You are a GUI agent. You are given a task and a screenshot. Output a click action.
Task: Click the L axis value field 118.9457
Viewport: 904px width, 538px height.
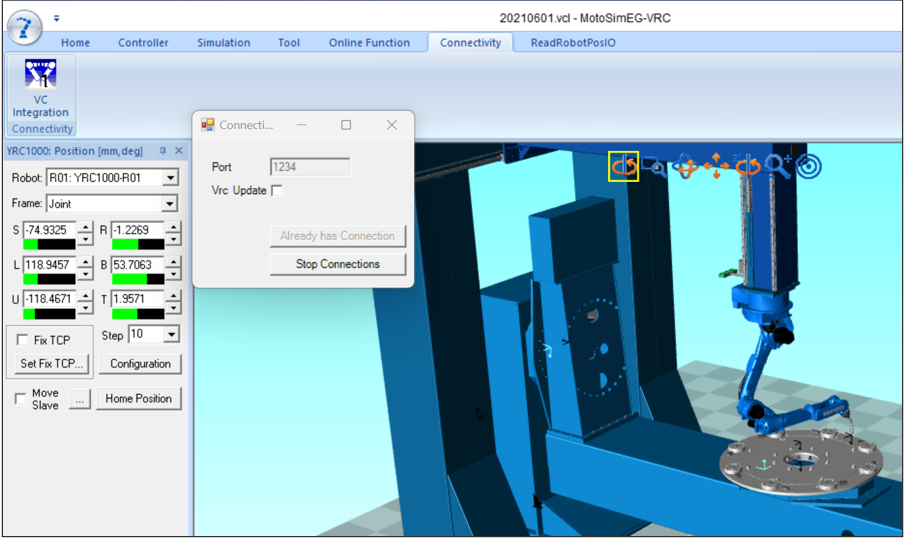point(49,265)
